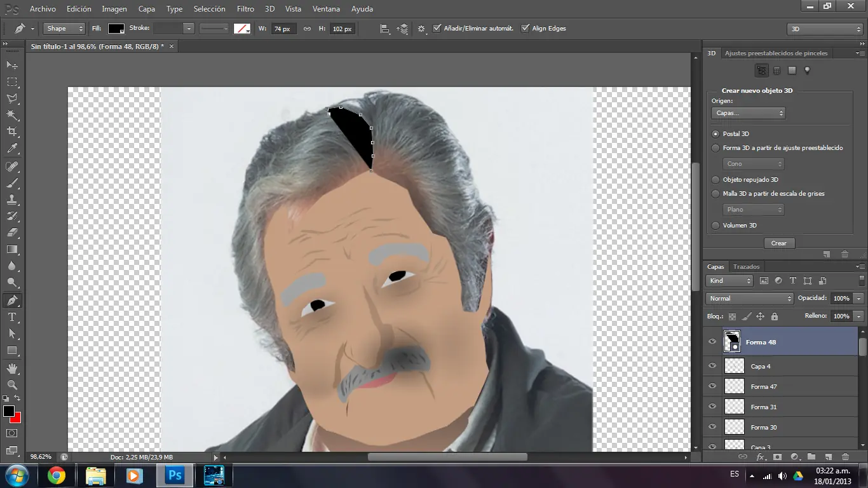Create a new layer
This screenshot has width=868, height=488.
coord(828,457)
